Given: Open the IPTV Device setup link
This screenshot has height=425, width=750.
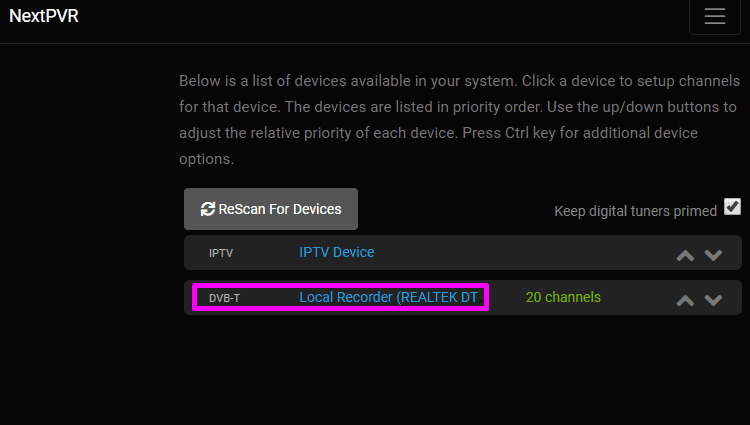Looking at the screenshot, I should 337,252.
